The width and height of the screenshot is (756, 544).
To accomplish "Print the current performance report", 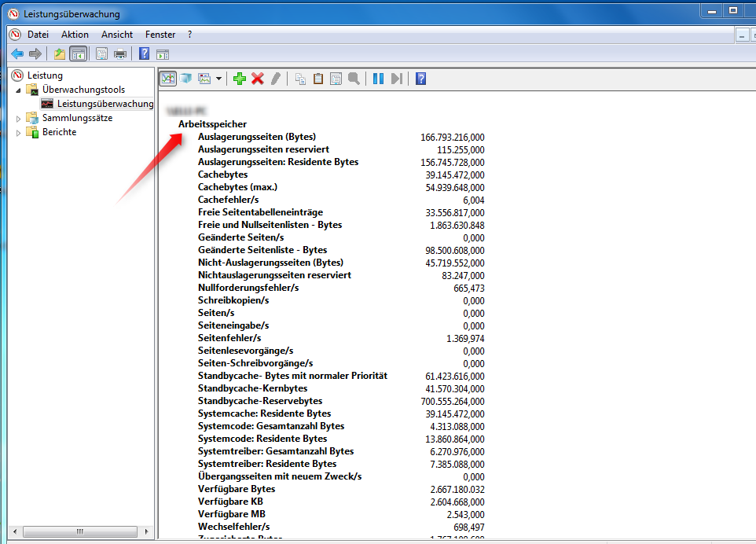I will pos(120,53).
